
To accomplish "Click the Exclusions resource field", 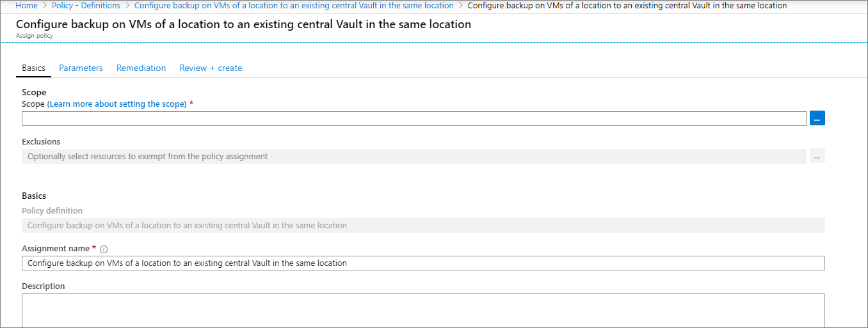I will coord(414,156).
